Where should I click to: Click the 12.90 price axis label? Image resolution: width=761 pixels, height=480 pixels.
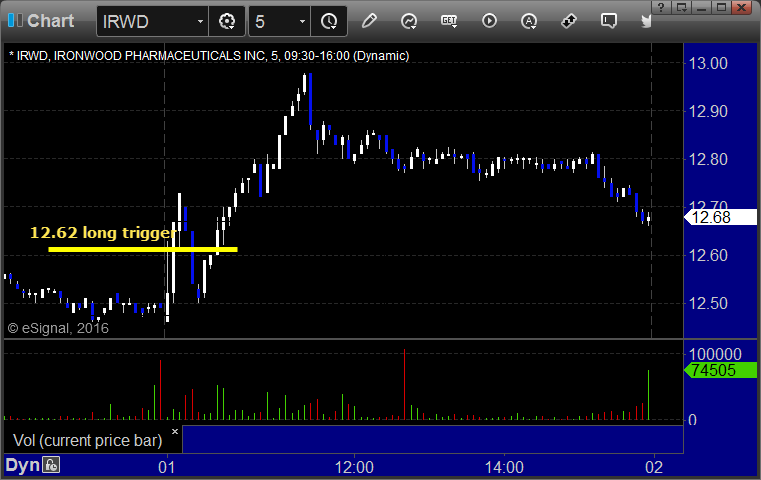(x=708, y=112)
